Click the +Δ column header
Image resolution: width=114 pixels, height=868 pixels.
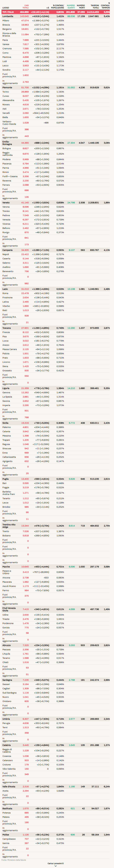pyautogui.click(x=48, y=7)
